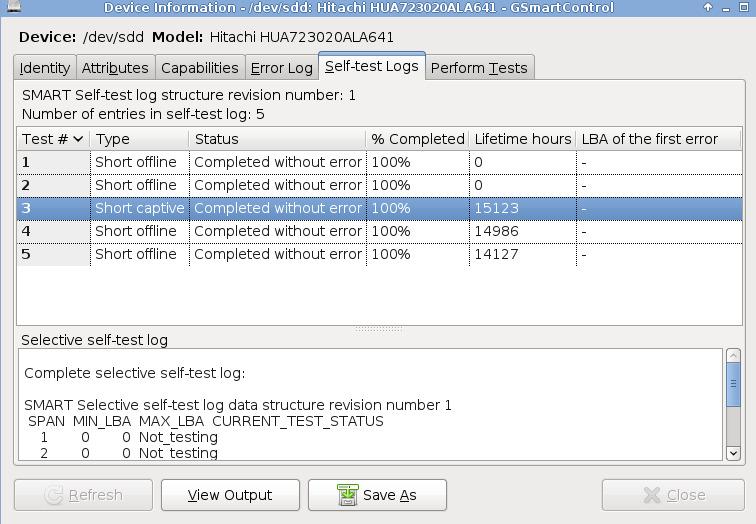Click the Save As disk icon
756x524 pixels.
(348, 495)
